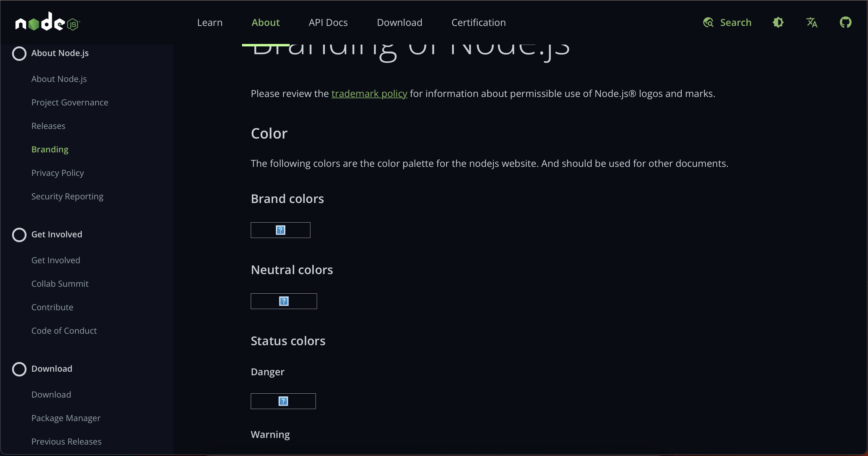Click the Brand colors placeholder image
868x456 pixels.
280,230
